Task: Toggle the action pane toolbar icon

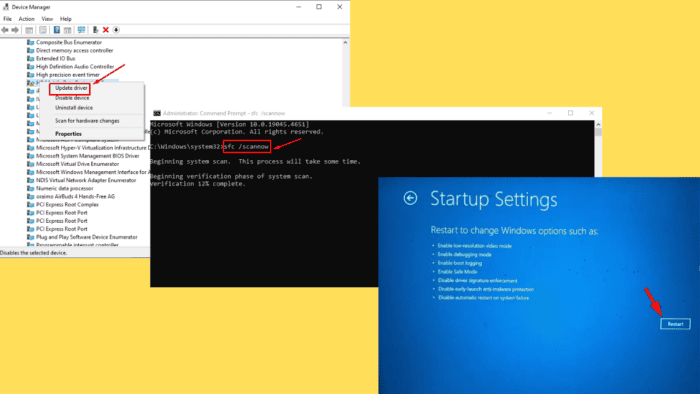Action: pyautogui.click(x=67, y=30)
